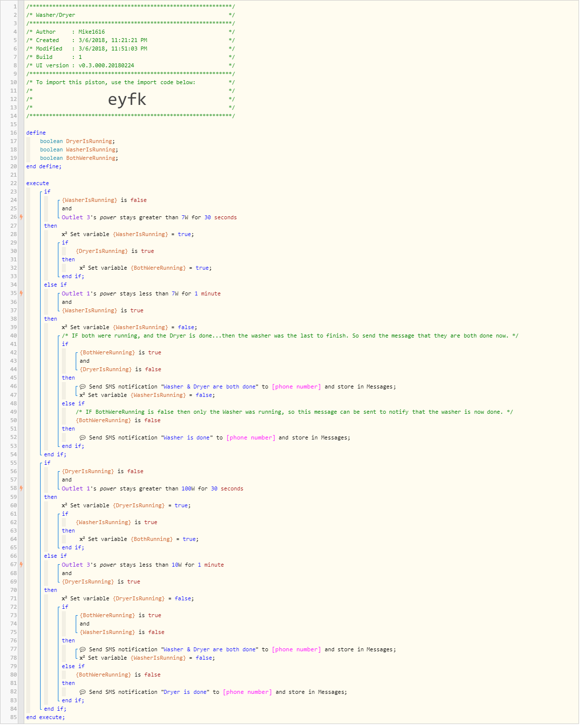583x728 pixels.
Task: Click the x² icon on line 78
Action: tap(82, 658)
